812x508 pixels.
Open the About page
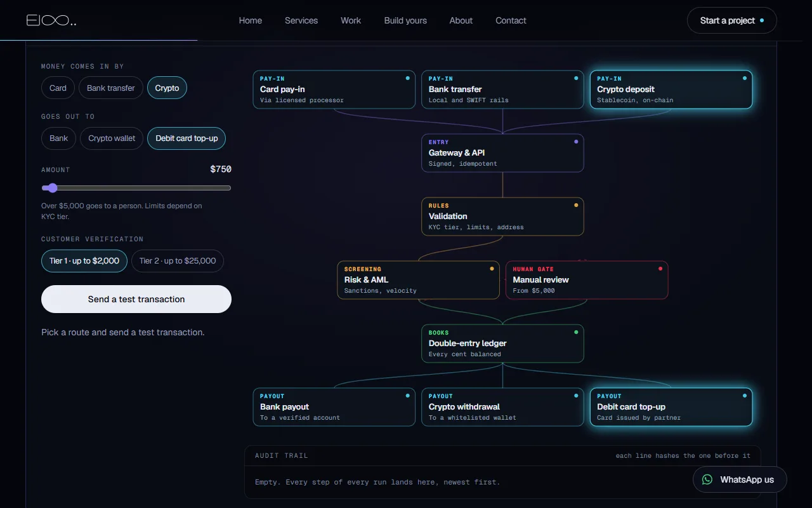tap(461, 20)
